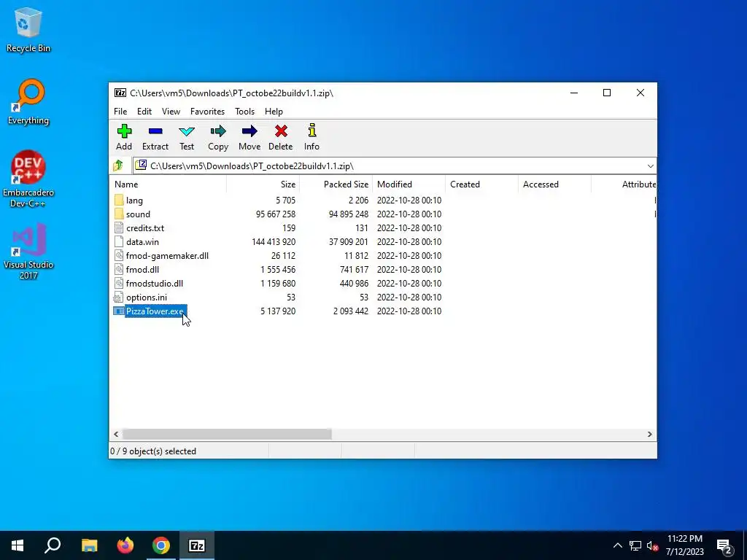Open the File menu

click(x=120, y=112)
